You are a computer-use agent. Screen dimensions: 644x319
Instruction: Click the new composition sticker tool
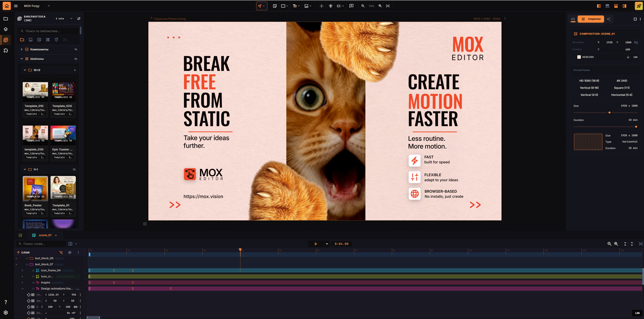pos(275,6)
